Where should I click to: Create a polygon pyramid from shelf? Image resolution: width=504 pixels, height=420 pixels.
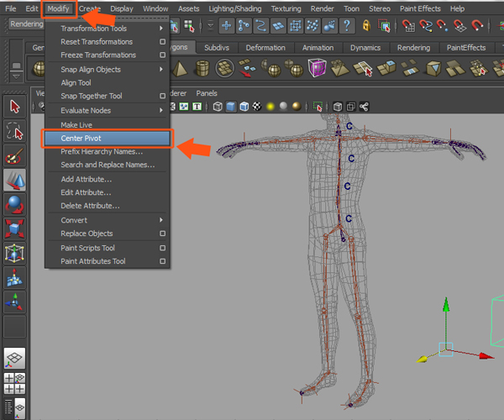click(180, 68)
